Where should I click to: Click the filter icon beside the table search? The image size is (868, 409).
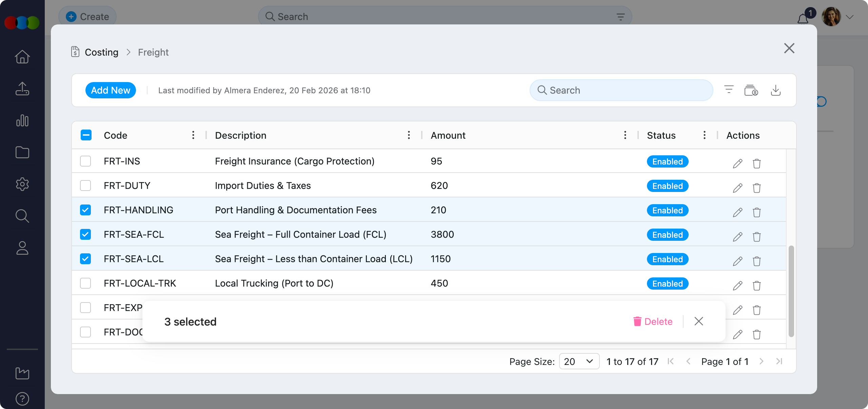(728, 90)
